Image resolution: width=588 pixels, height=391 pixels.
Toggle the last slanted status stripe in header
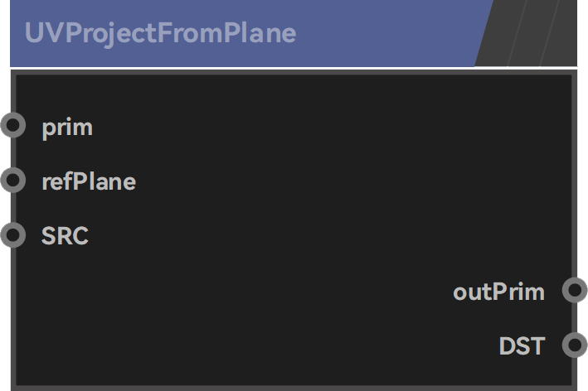(x=562, y=33)
